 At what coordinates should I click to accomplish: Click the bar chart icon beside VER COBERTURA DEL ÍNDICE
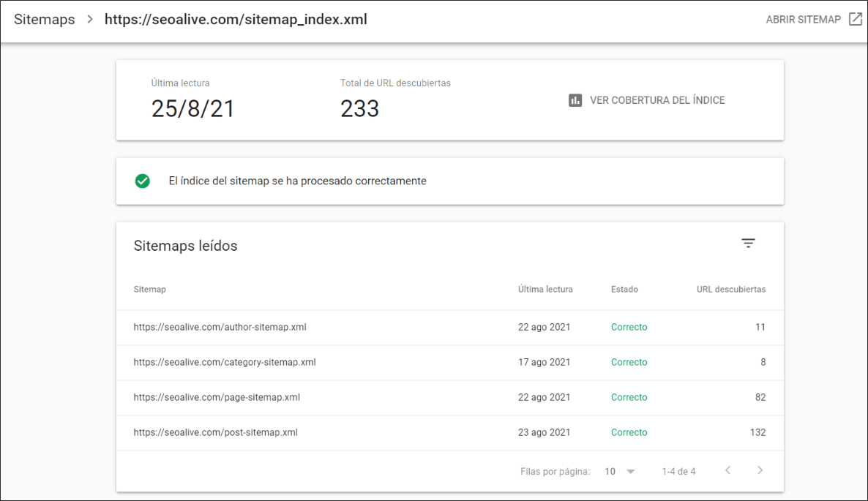click(576, 100)
